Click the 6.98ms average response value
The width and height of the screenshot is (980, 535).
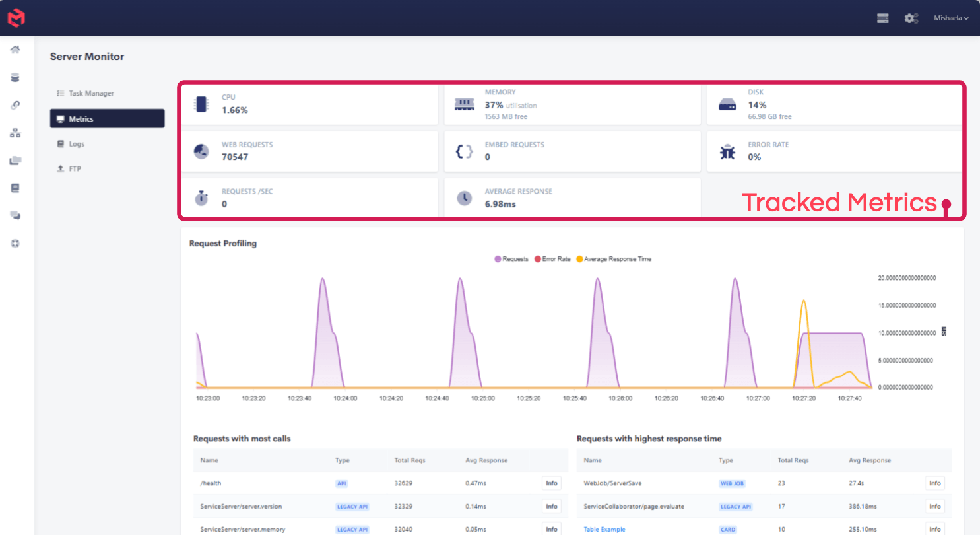click(x=500, y=204)
